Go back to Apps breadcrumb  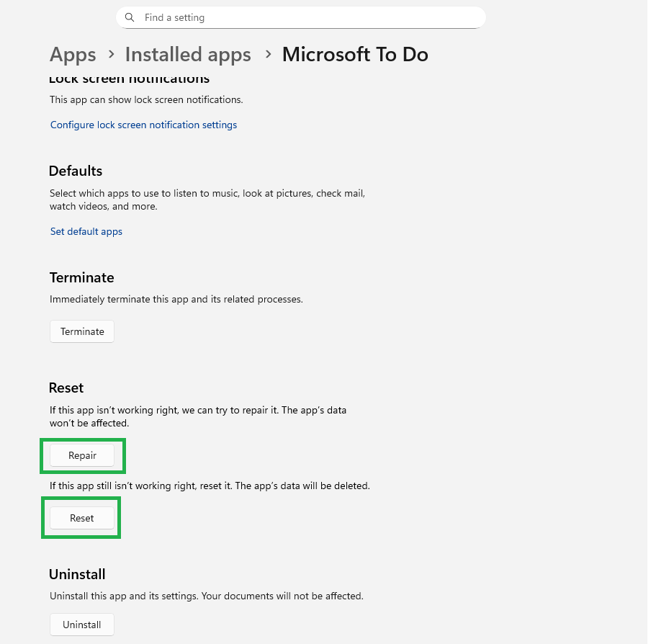click(x=73, y=55)
